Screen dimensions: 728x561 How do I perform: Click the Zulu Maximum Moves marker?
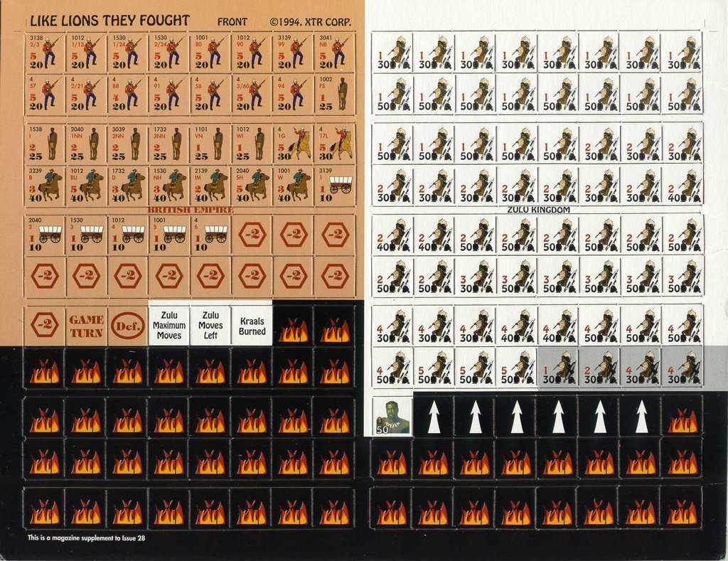169,326
